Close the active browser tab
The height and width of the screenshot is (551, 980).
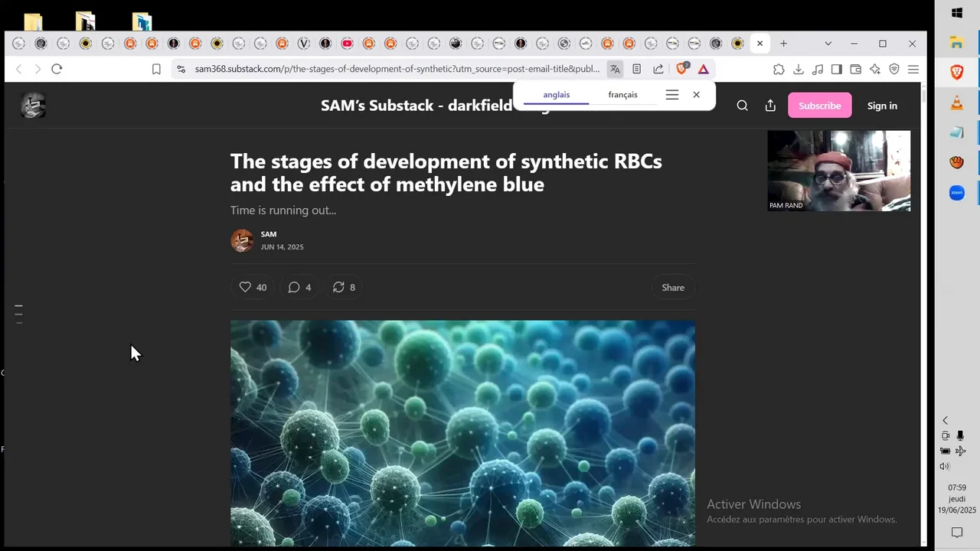click(x=759, y=44)
